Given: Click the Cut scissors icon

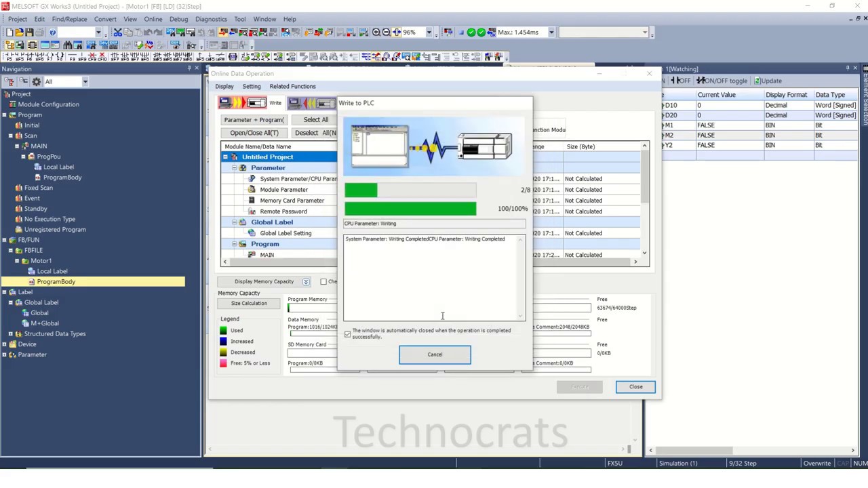Looking at the screenshot, I should [x=117, y=32].
